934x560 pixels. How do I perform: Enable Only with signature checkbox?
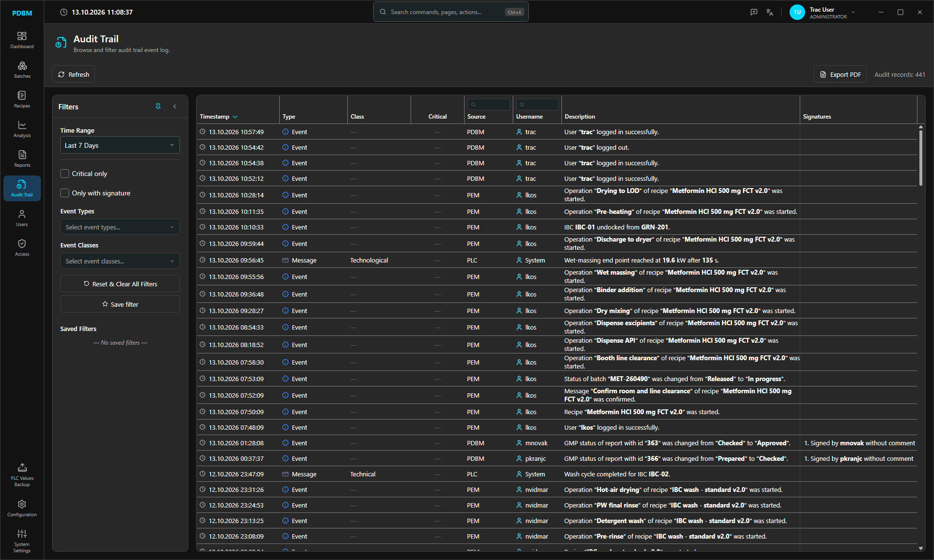coord(65,193)
